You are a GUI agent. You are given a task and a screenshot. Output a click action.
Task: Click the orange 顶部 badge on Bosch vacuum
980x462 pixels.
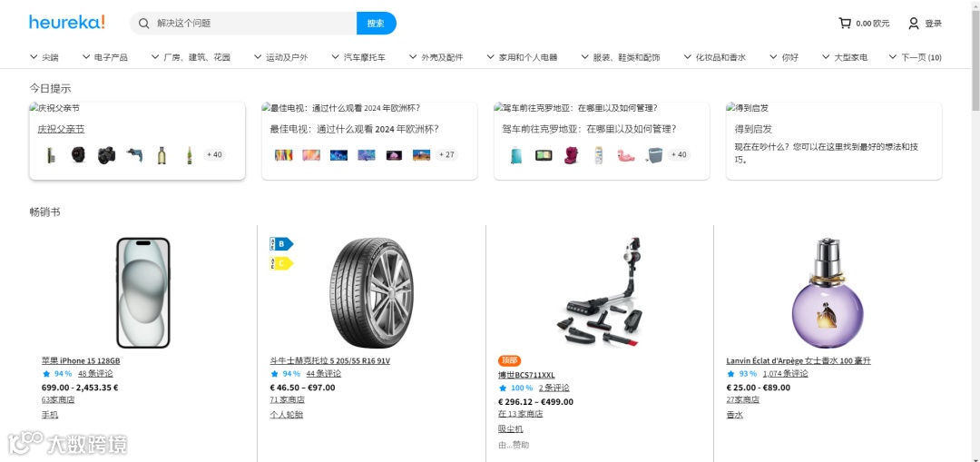click(x=509, y=360)
